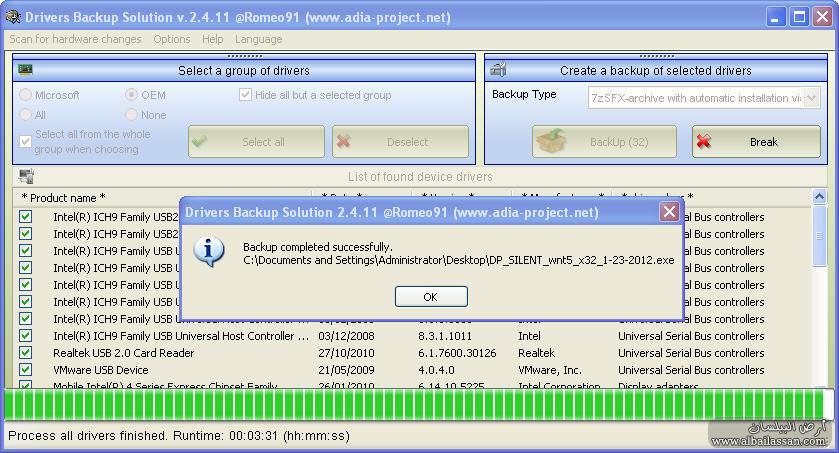
Task: Close the backup completed message dialog
Action: 669,212
